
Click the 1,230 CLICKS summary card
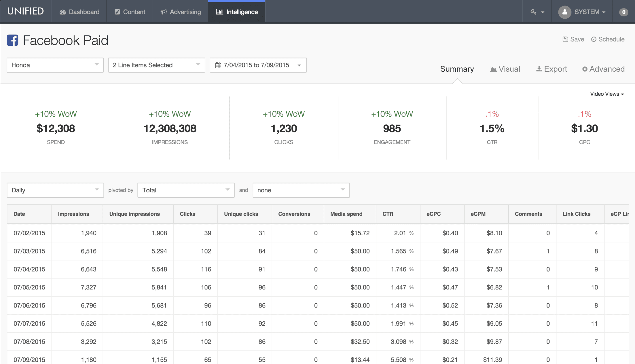284,128
